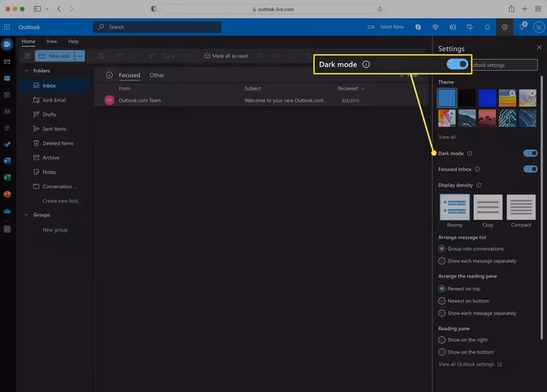The width and height of the screenshot is (547, 392).
Task: Open More apps grid in left rail
Action: (x=7, y=229)
